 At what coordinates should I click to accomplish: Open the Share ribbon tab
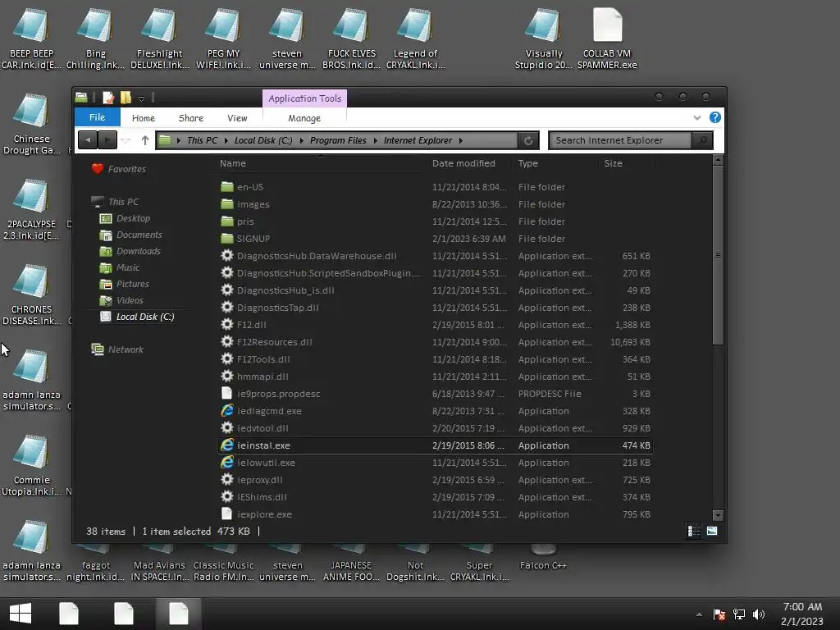pyautogui.click(x=190, y=118)
